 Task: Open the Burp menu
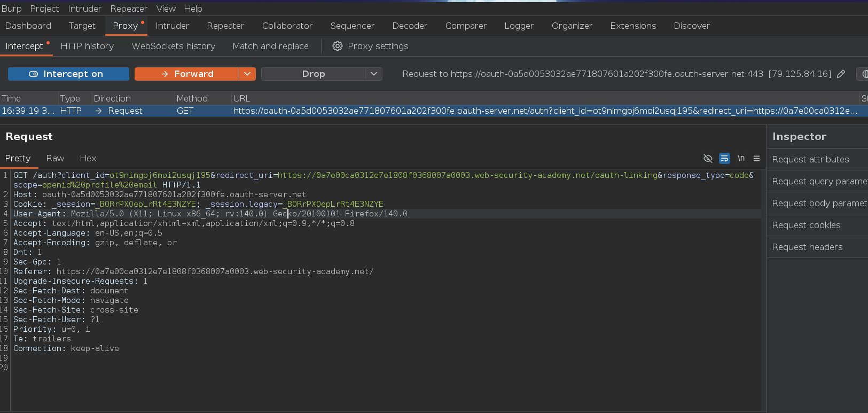(11, 9)
